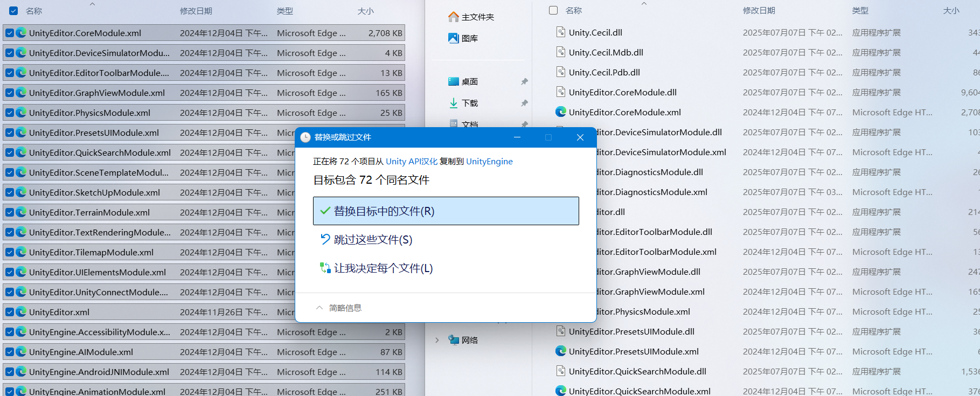Uncheck UnityEditor.DeviceSimulatorModule row in left window

pos(10,53)
